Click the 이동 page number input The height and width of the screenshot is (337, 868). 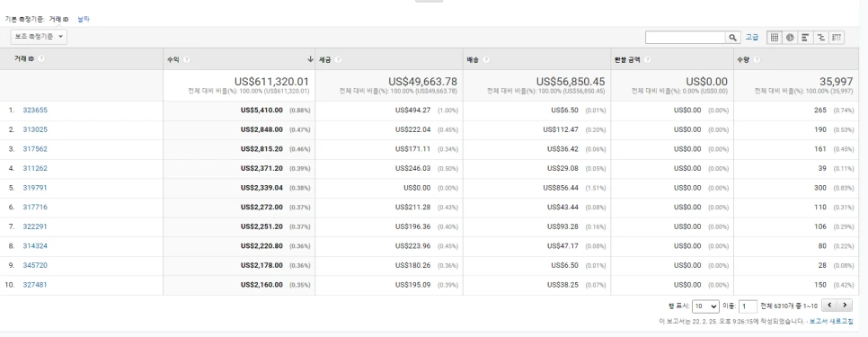pyautogui.click(x=748, y=306)
